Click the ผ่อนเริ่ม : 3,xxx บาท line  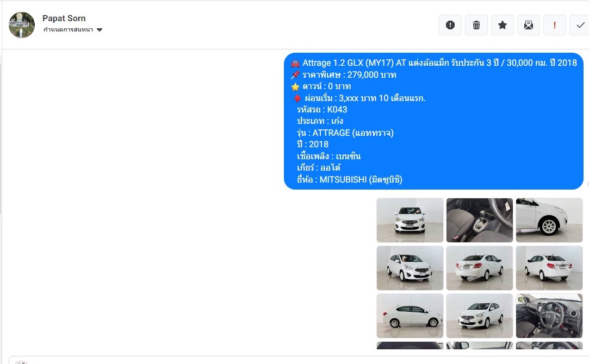coord(359,98)
